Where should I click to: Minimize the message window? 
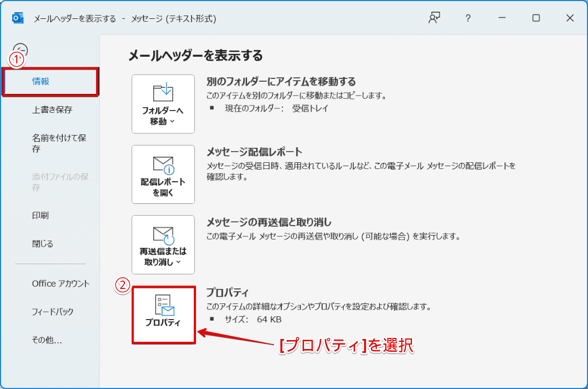click(502, 18)
